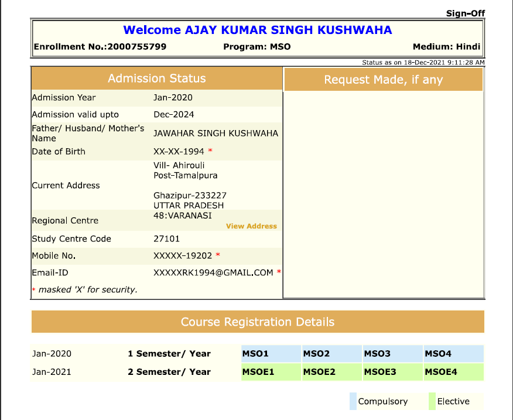Click the Vill- Ahirouli address line
This screenshot has height=420, width=513.
tap(179, 165)
